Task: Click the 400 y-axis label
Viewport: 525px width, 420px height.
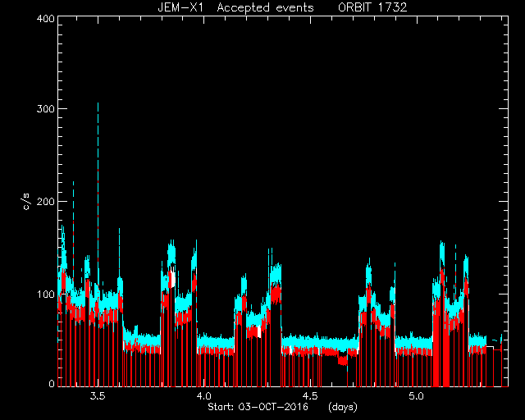Action: [x=46, y=19]
